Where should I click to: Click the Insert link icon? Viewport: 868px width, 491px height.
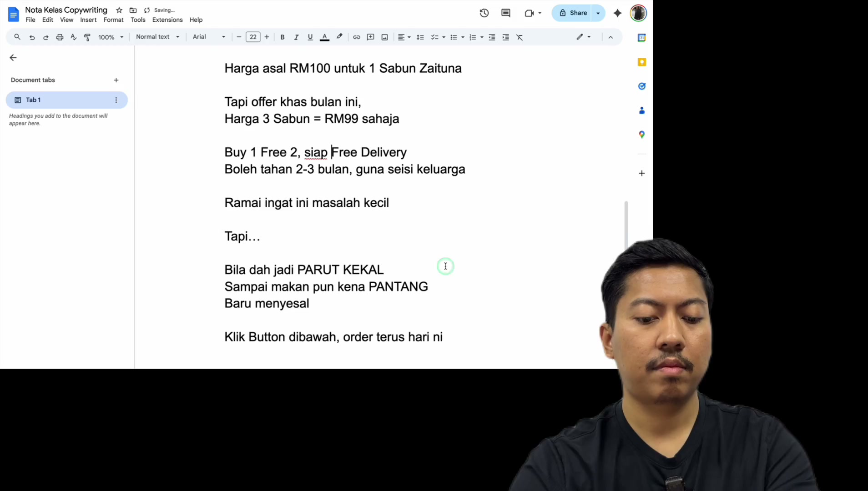tap(357, 37)
